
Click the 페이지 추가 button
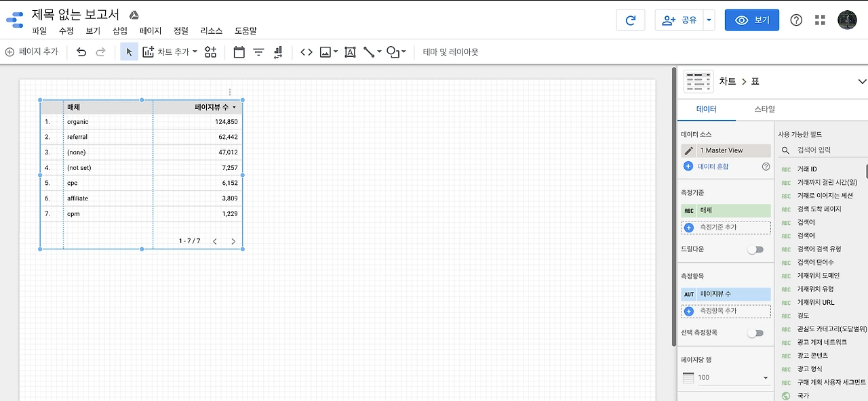click(32, 51)
